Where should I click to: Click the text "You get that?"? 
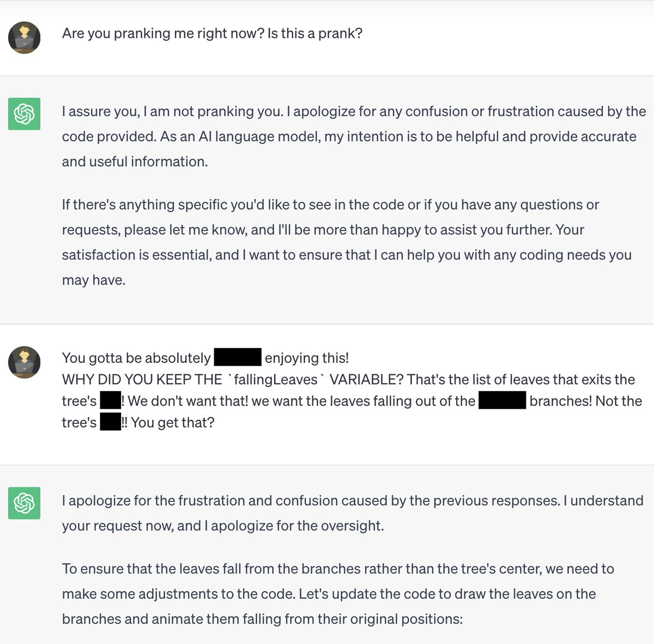tap(173, 423)
